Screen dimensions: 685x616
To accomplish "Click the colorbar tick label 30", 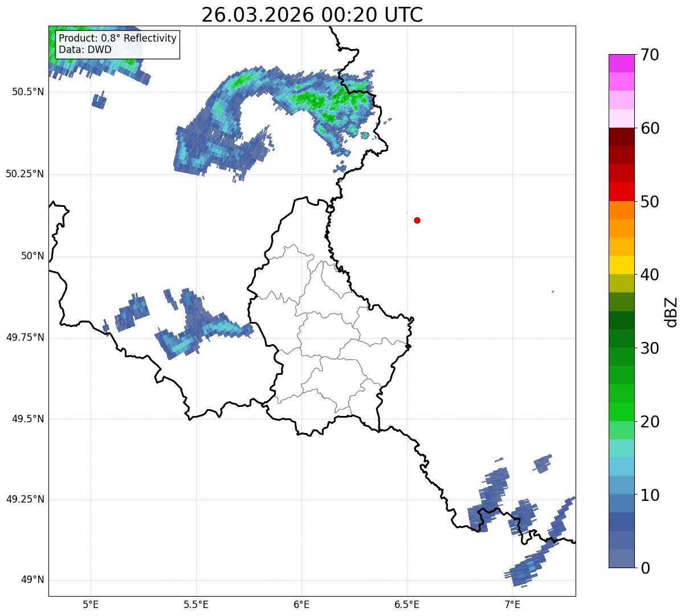I will [649, 348].
